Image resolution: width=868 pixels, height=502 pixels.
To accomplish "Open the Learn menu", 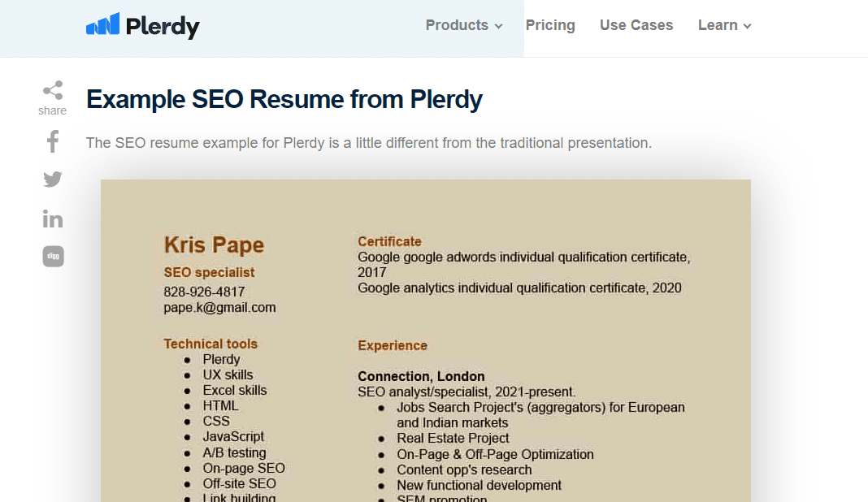I will [x=718, y=25].
